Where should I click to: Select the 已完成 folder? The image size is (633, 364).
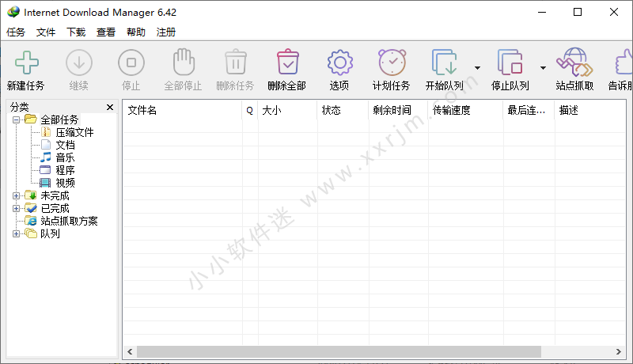point(55,208)
